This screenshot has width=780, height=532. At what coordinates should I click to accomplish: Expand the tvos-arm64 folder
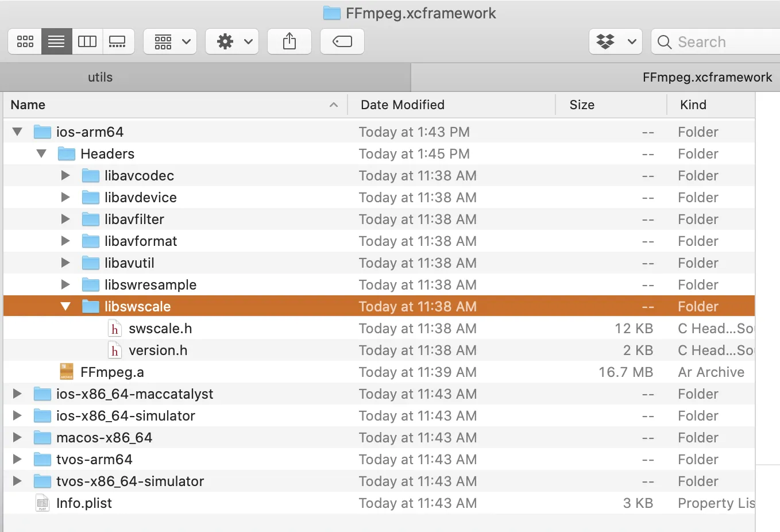[17, 460]
